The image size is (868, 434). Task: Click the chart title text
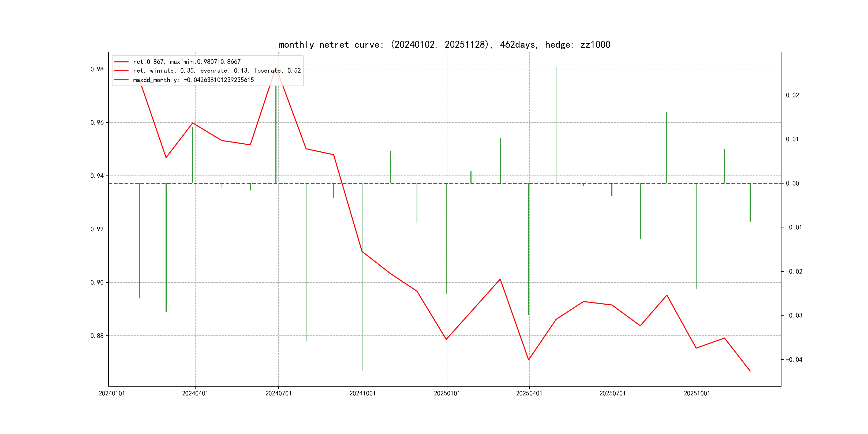[444, 44]
